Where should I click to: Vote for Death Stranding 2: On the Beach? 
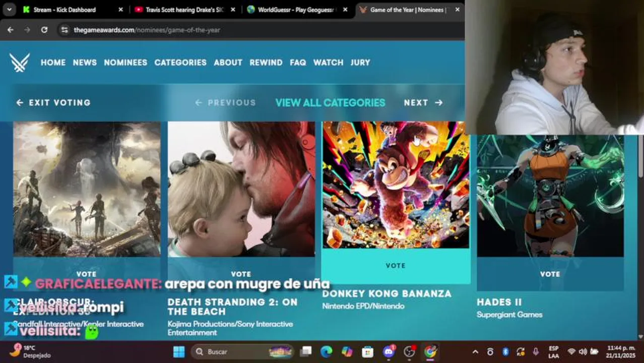pos(241,274)
